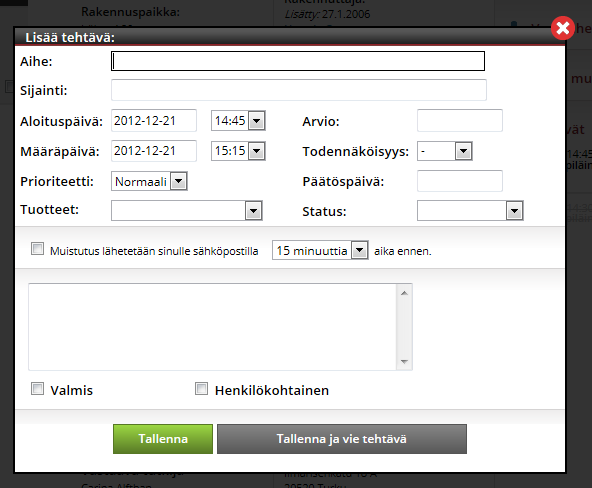
Task: Open the 15 minuuttia reminder dropdown
Action: (x=320, y=250)
